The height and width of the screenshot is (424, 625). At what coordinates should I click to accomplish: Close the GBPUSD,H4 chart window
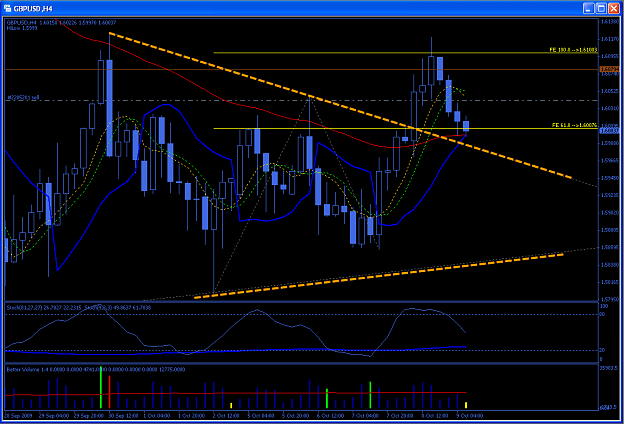click(614, 8)
